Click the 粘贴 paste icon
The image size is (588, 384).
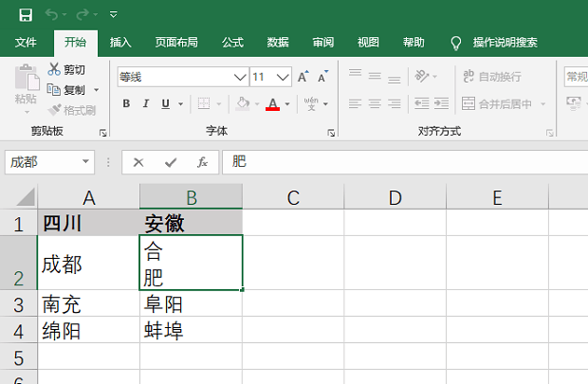click(27, 78)
